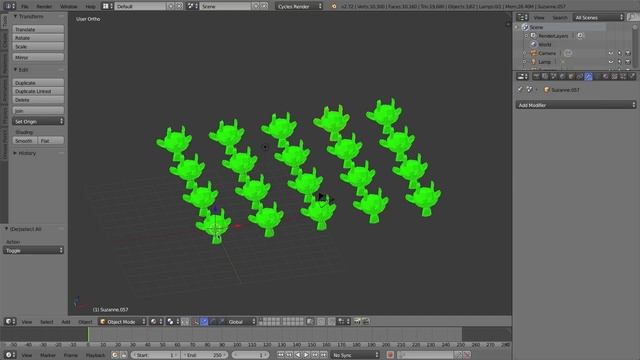
Task: Jump to the first frame
Action: click(280, 355)
